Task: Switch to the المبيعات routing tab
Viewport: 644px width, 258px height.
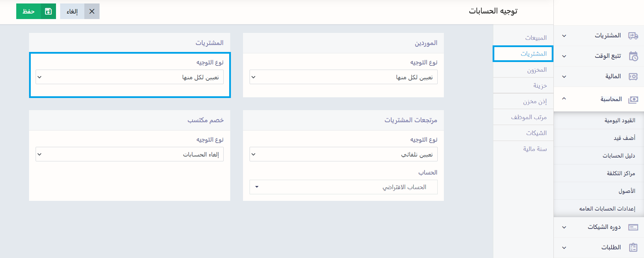Action: 536,38
